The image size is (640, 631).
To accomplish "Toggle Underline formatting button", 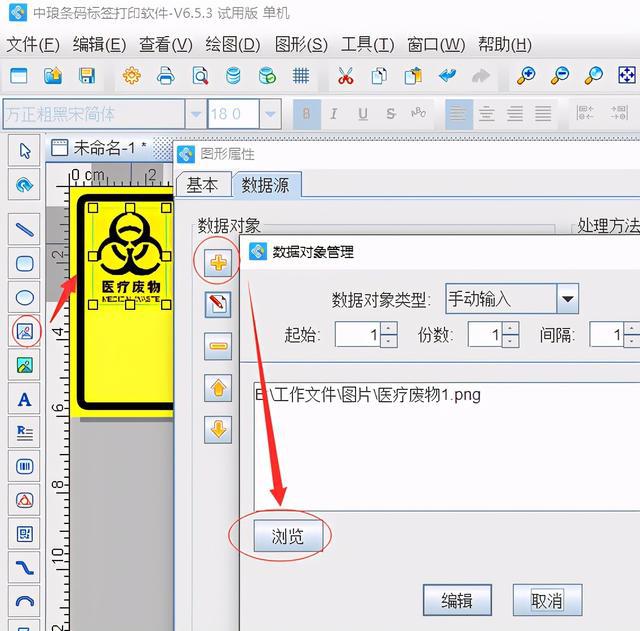I will coord(362,114).
